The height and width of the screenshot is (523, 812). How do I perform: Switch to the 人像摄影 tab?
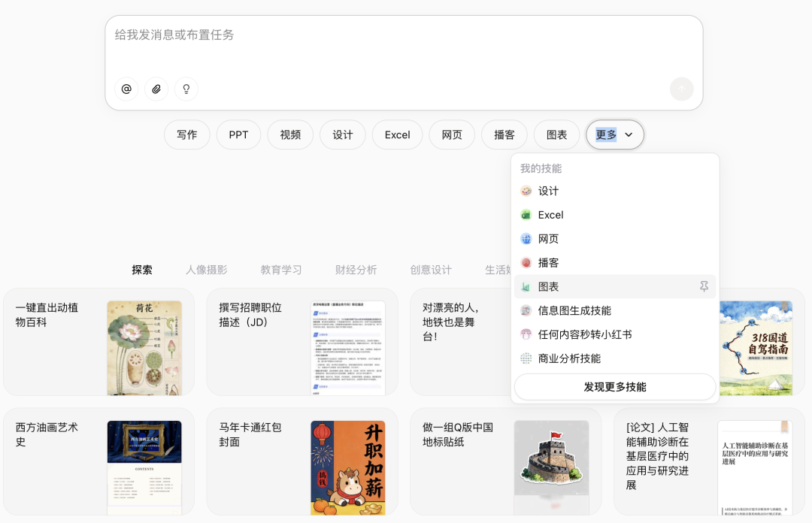tap(206, 270)
